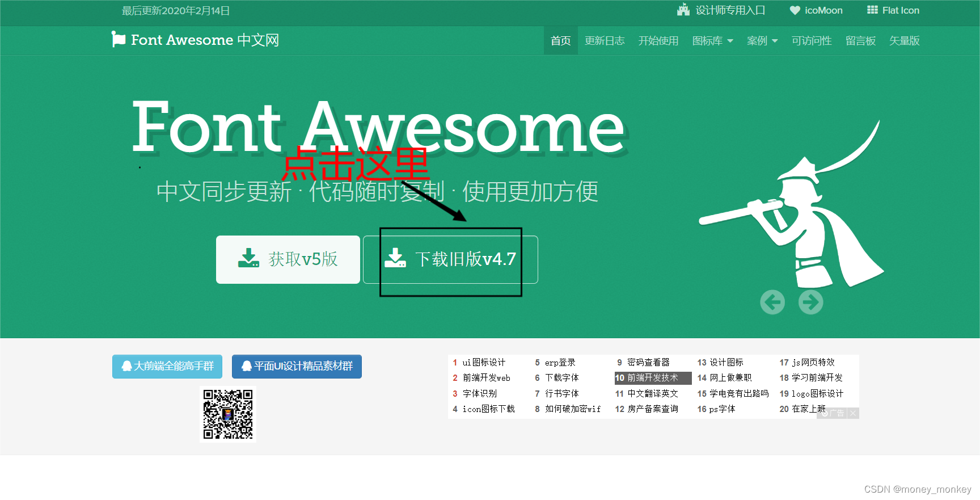Open ad link '学电竞有出路吗'
The height and width of the screenshot is (500, 980).
click(739, 393)
